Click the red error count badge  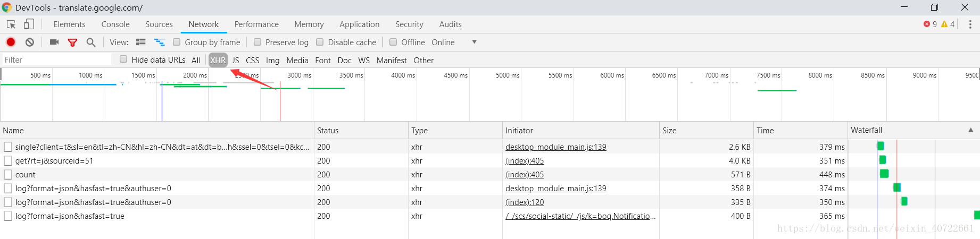[x=930, y=24]
